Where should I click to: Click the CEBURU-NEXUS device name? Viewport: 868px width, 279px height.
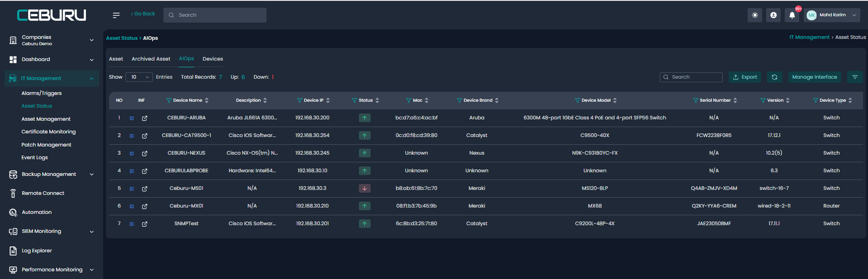pyautogui.click(x=186, y=153)
